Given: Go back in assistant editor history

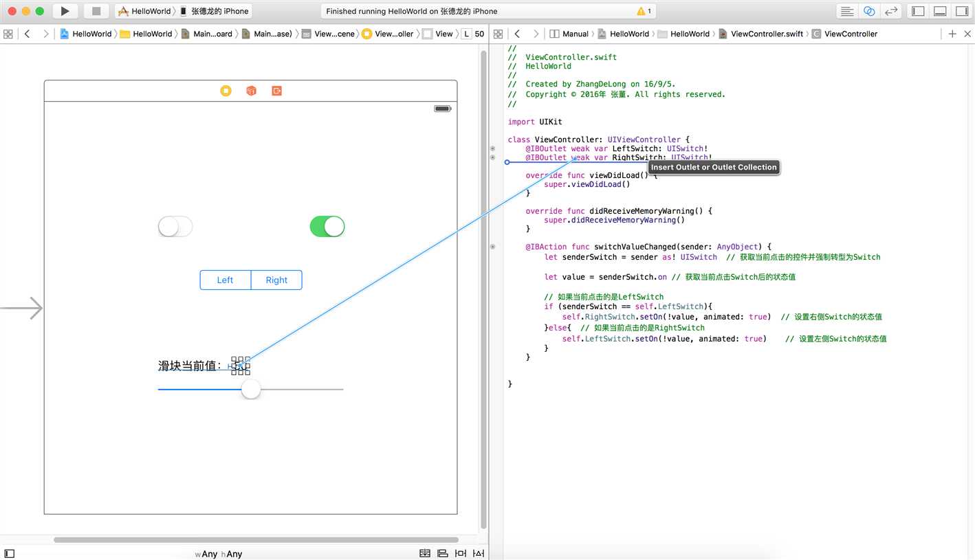Looking at the screenshot, I should tap(517, 34).
